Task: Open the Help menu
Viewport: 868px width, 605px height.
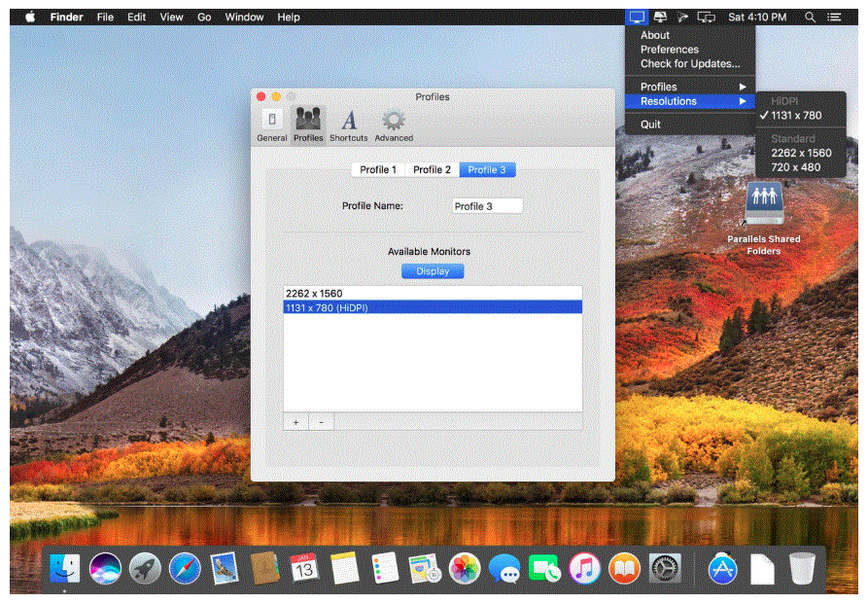Action: (289, 18)
